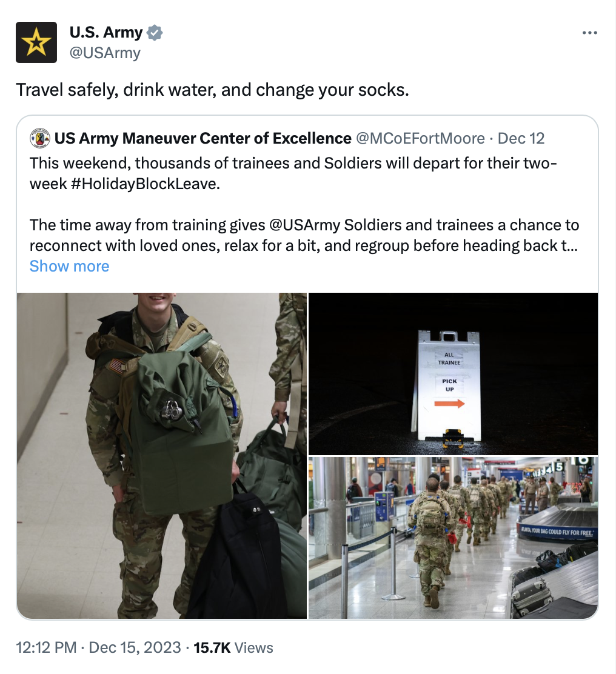Open the U.S. Army display name
The height and width of the screenshot is (674, 616).
pos(106,32)
